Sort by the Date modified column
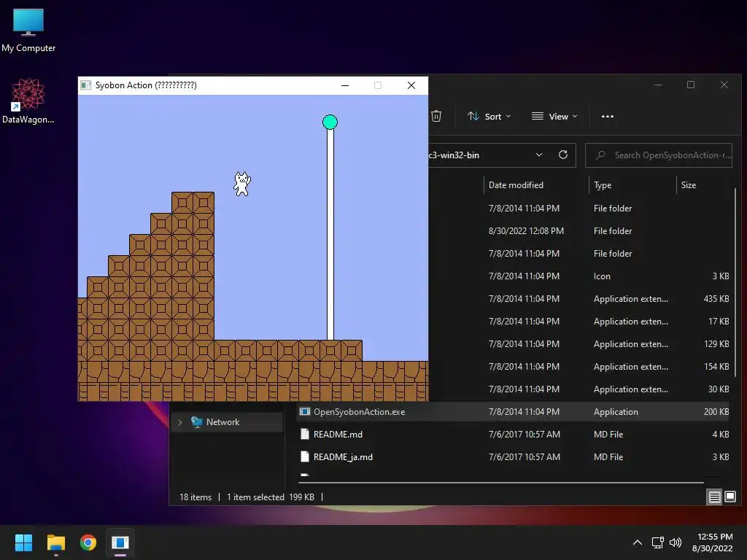This screenshot has width=747, height=560. 516,184
